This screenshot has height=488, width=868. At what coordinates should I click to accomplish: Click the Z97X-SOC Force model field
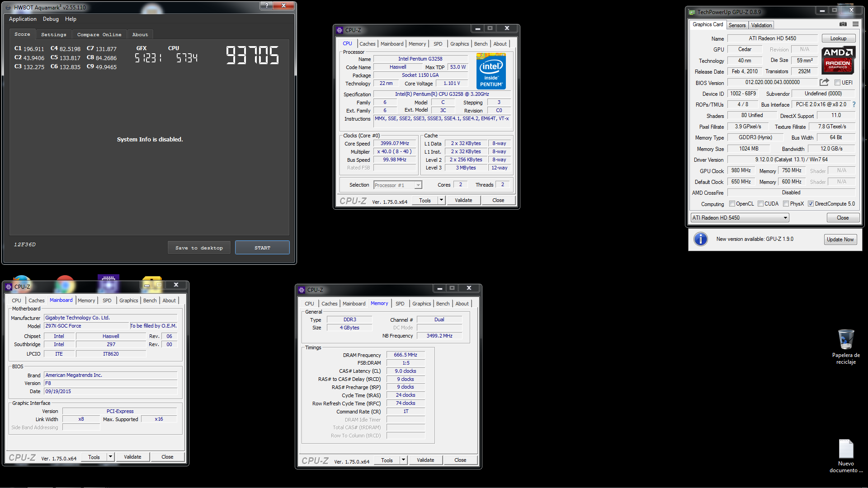[x=86, y=326]
